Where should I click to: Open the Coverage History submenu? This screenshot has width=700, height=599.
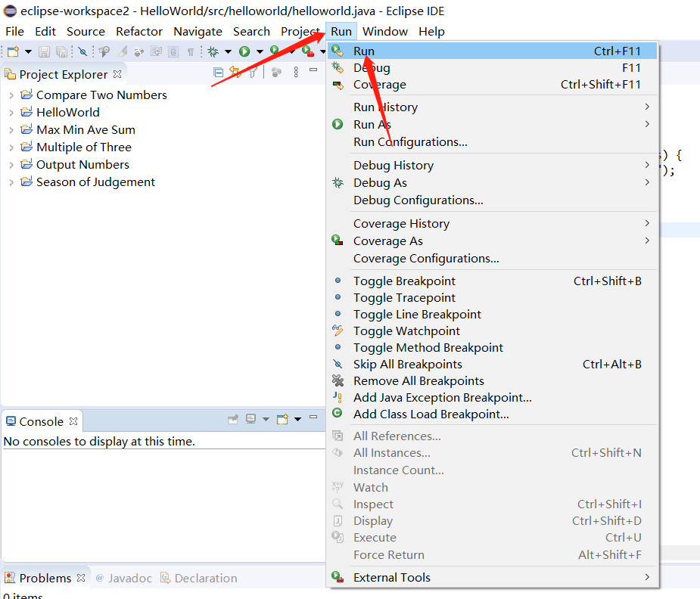[x=492, y=223]
